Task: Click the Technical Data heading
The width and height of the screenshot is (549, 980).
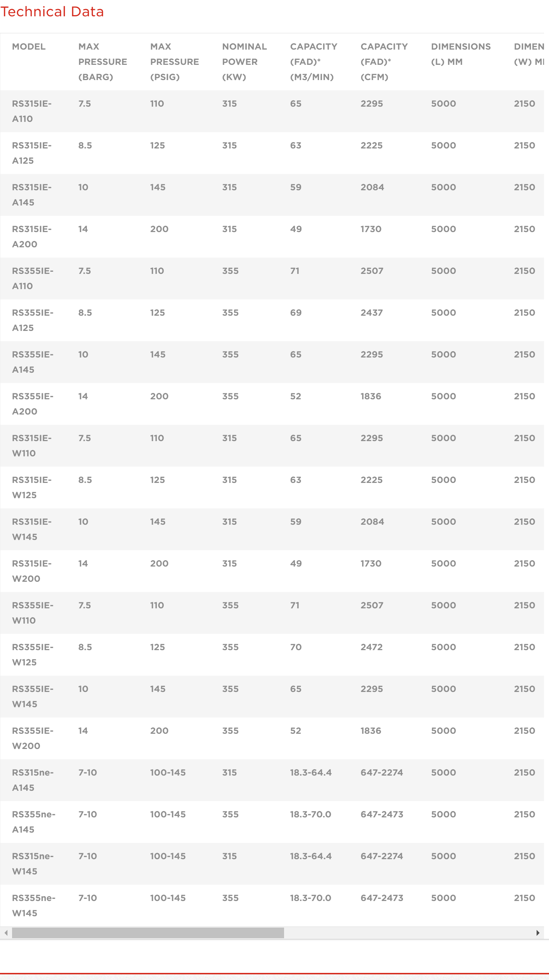Action: pos(52,12)
